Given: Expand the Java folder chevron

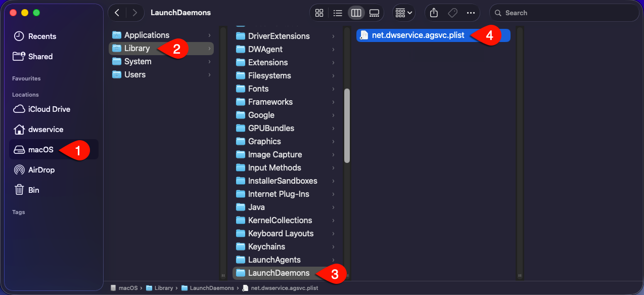Looking at the screenshot, I should (x=333, y=207).
